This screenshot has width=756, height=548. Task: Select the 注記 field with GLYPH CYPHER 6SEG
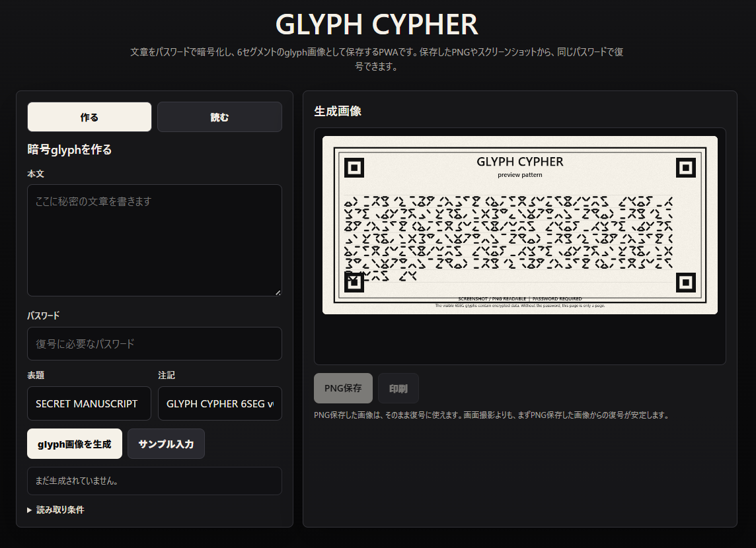(220, 403)
